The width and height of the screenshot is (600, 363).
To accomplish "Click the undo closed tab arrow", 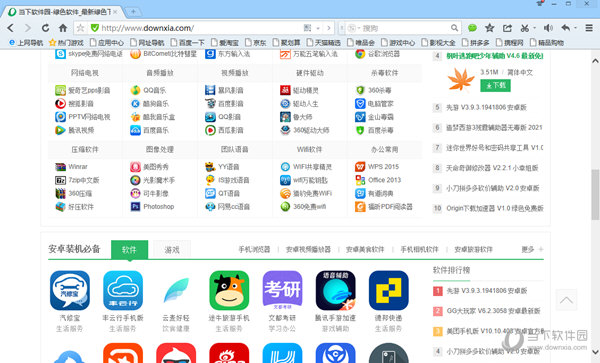I will coord(566,28).
